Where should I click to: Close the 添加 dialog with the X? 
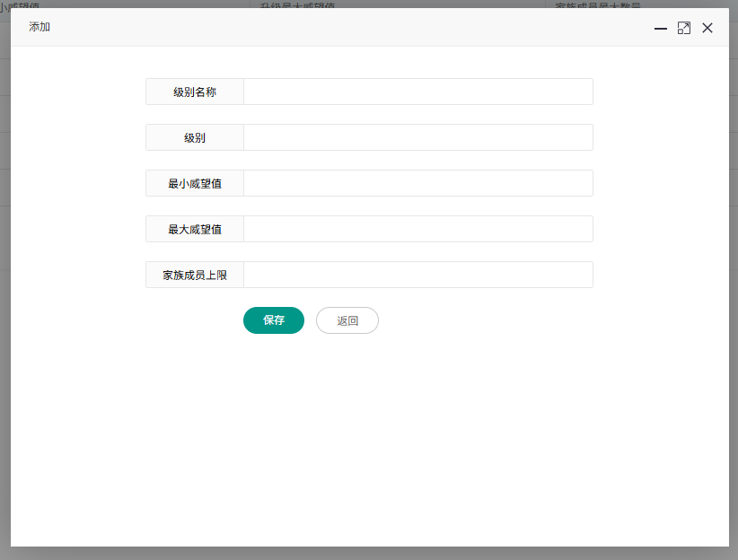click(707, 28)
